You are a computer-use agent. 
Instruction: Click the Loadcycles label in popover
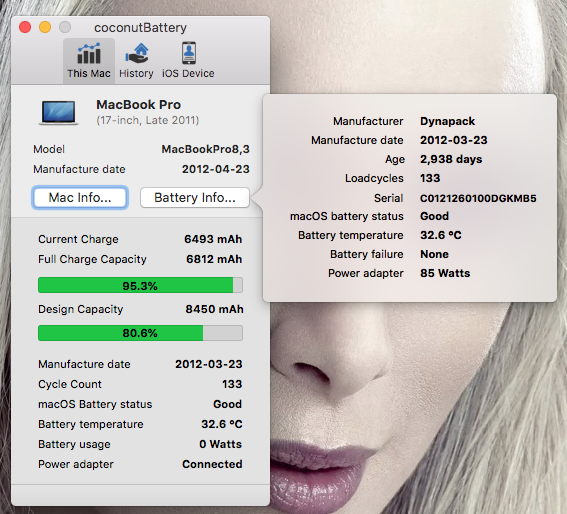coord(374,178)
